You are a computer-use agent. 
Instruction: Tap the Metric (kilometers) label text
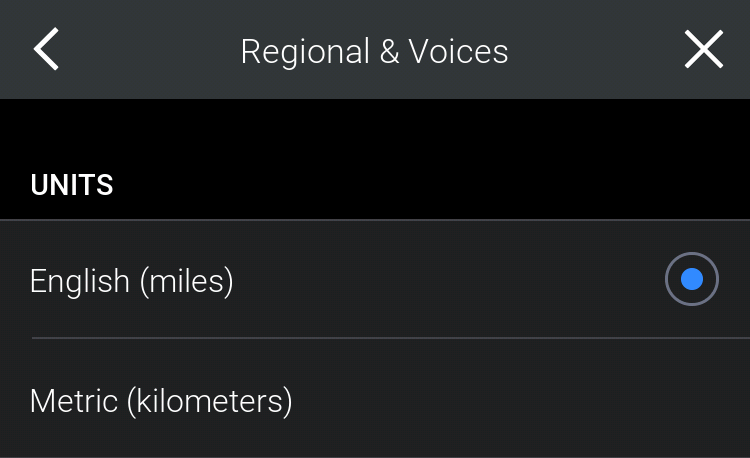(161, 401)
